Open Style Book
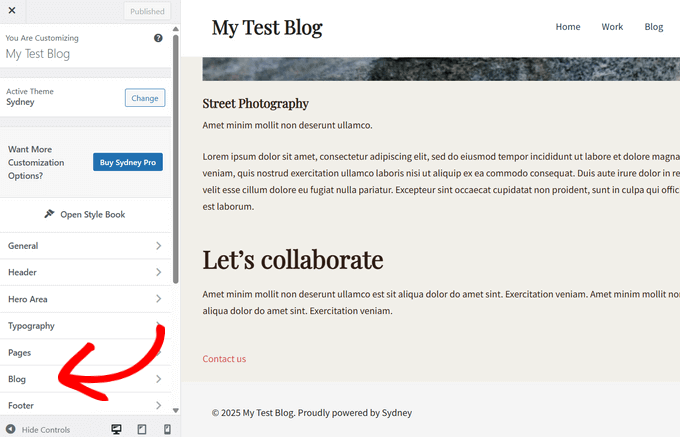680x437 pixels. pos(86,215)
